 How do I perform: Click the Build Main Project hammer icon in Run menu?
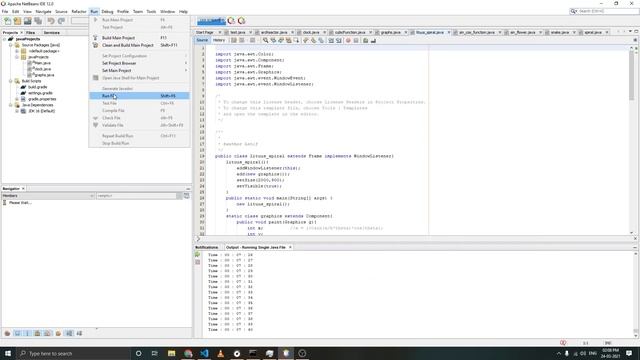pyautogui.click(x=96, y=38)
